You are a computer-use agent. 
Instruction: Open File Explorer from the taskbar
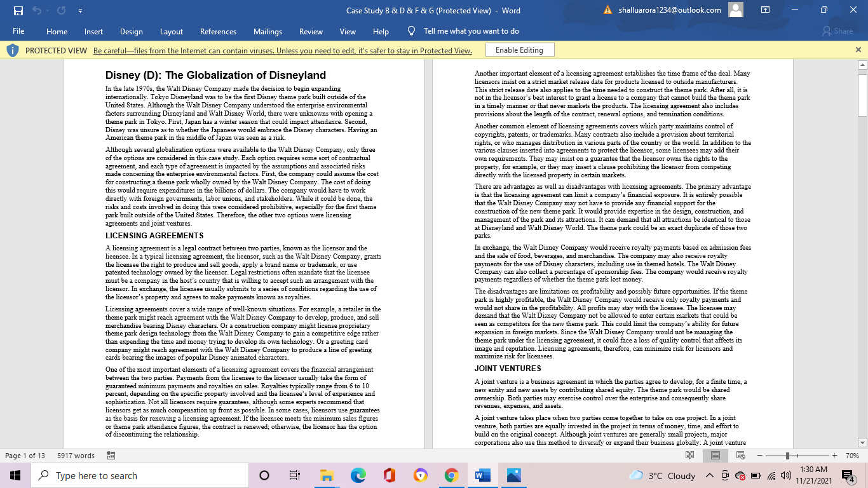tap(327, 475)
